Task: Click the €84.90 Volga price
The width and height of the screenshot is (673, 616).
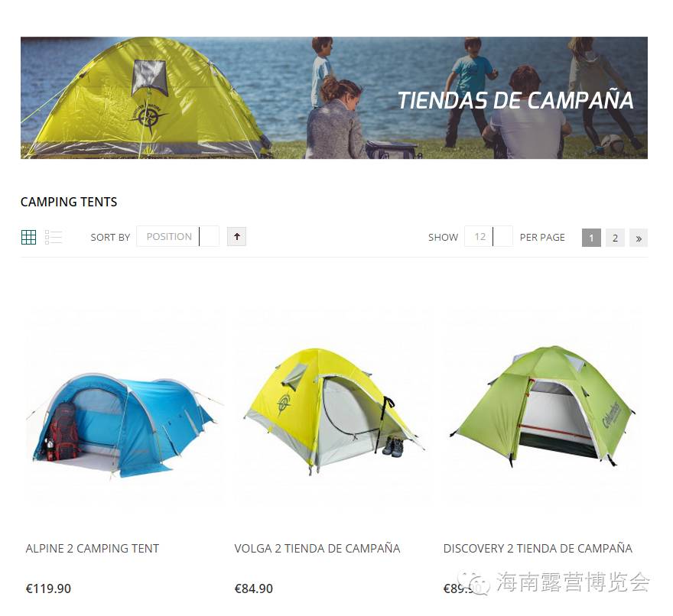Action: [x=254, y=588]
